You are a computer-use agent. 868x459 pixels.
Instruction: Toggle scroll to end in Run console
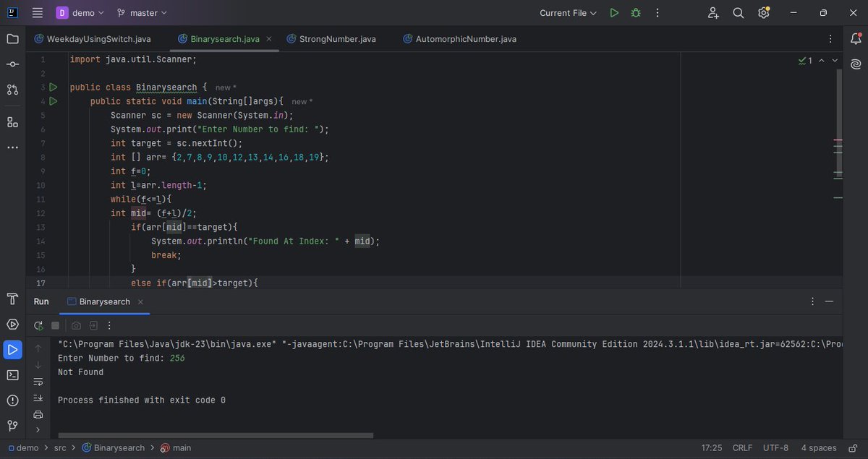point(38,398)
